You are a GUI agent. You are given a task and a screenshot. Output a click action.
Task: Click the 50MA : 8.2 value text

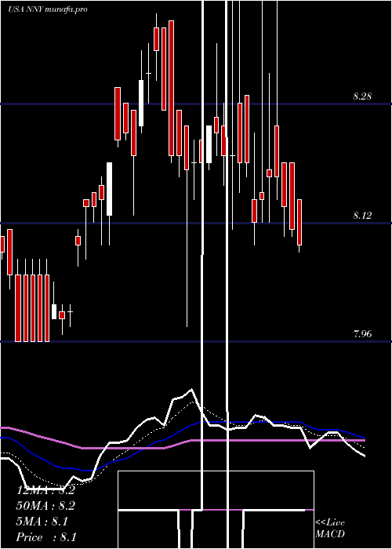pyautogui.click(x=45, y=506)
